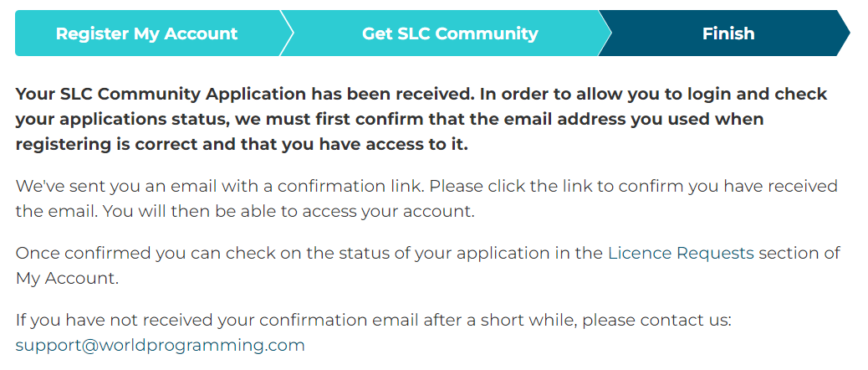Screen dimensions: 868x370
Task: Click the 'My Account.' text line
Action: coord(67,279)
